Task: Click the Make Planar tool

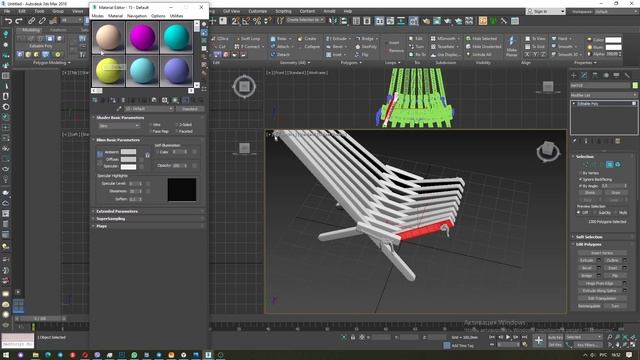Action: (511, 46)
